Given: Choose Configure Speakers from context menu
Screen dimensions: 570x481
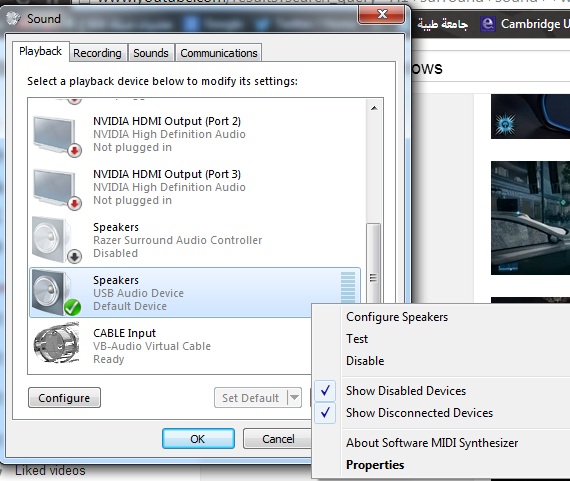Looking at the screenshot, I should [397, 317].
